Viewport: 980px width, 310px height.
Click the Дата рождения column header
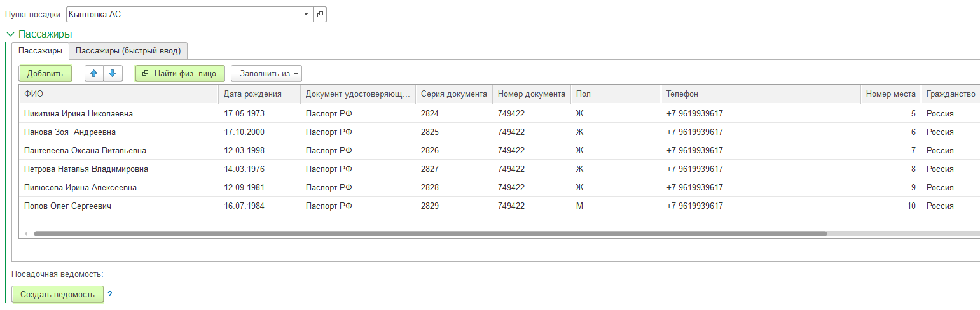259,94
